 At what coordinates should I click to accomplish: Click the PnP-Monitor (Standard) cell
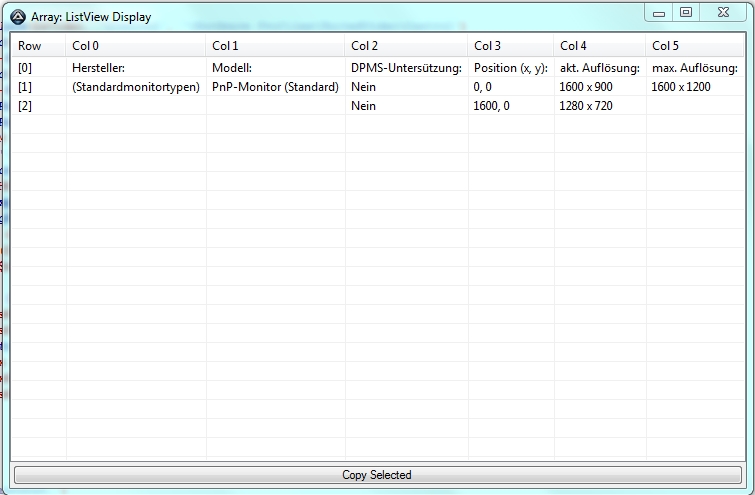275,87
